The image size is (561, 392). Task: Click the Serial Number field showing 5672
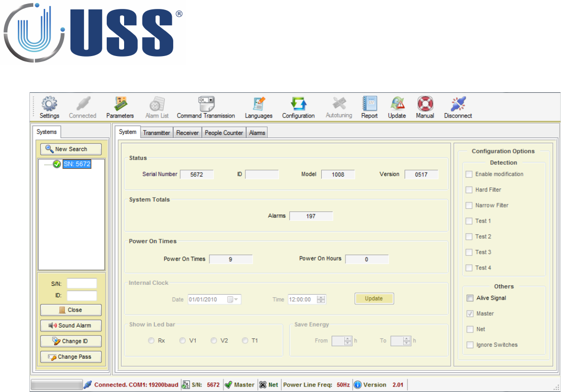[197, 175]
